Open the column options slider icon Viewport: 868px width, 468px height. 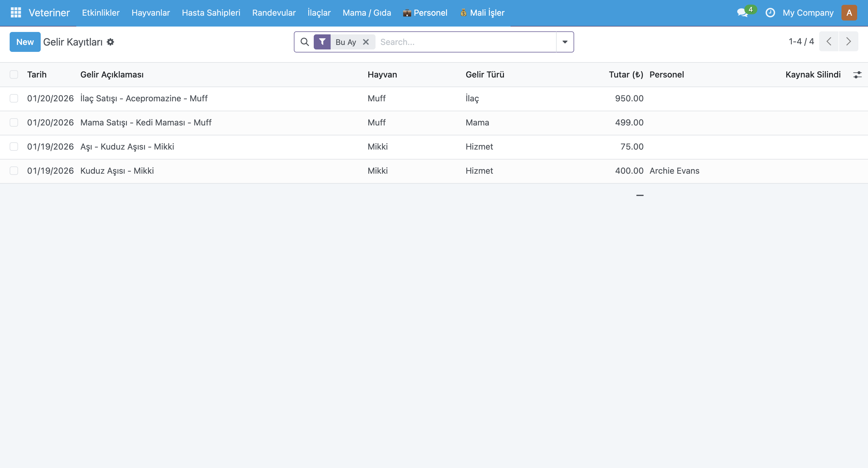click(x=857, y=74)
